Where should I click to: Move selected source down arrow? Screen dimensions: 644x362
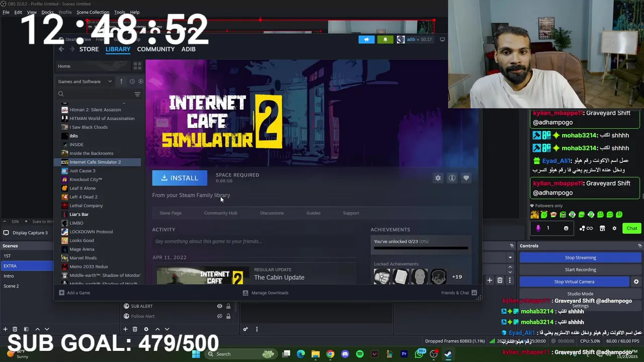pyautogui.click(x=167, y=329)
